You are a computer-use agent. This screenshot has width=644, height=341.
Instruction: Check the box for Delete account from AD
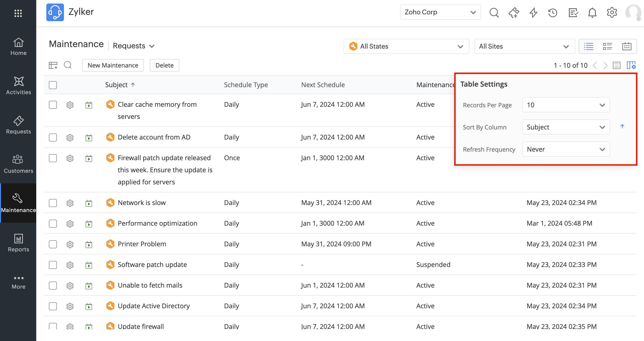53,138
